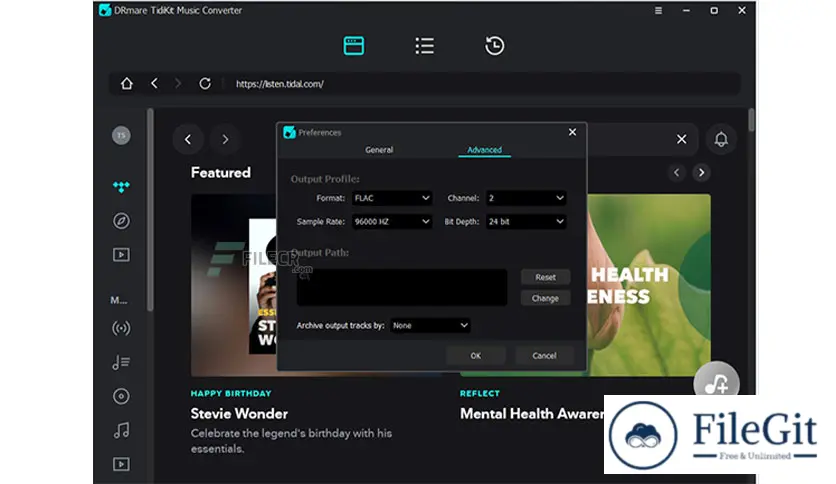
Task: Switch to the Advanced tab
Action: click(484, 150)
